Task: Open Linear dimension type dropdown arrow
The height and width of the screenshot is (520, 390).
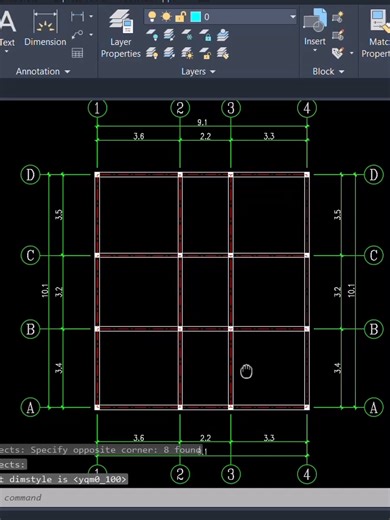Action: click(91, 16)
